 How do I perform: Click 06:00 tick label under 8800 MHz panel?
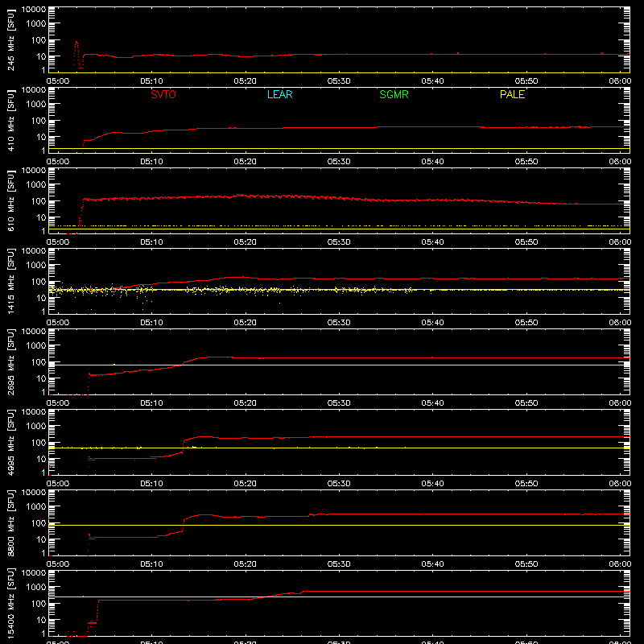[620, 564]
